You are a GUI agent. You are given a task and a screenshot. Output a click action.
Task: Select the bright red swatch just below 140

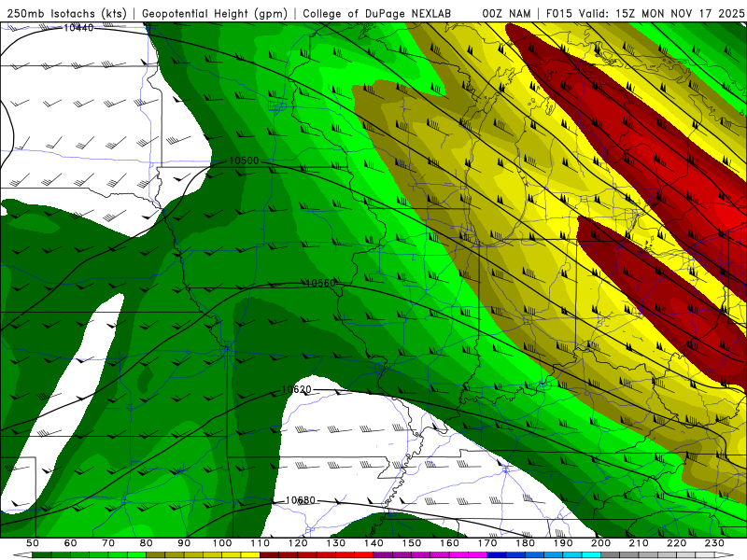click(364, 555)
